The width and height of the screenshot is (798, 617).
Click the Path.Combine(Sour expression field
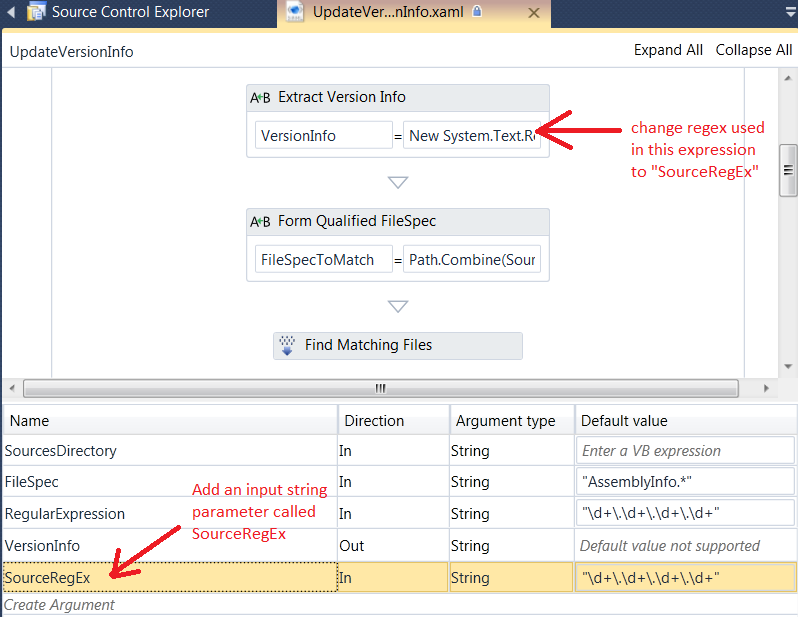472,259
